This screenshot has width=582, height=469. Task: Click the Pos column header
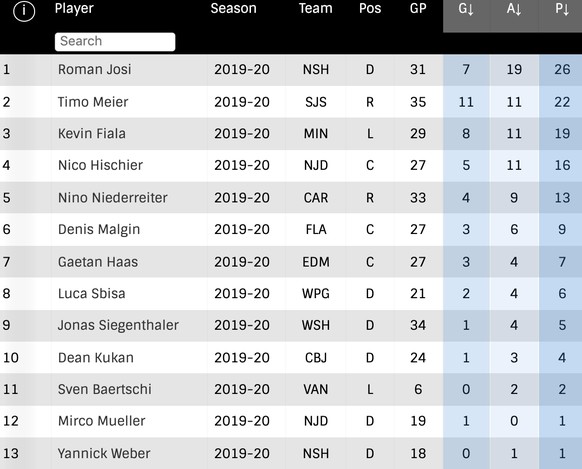[x=370, y=9]
